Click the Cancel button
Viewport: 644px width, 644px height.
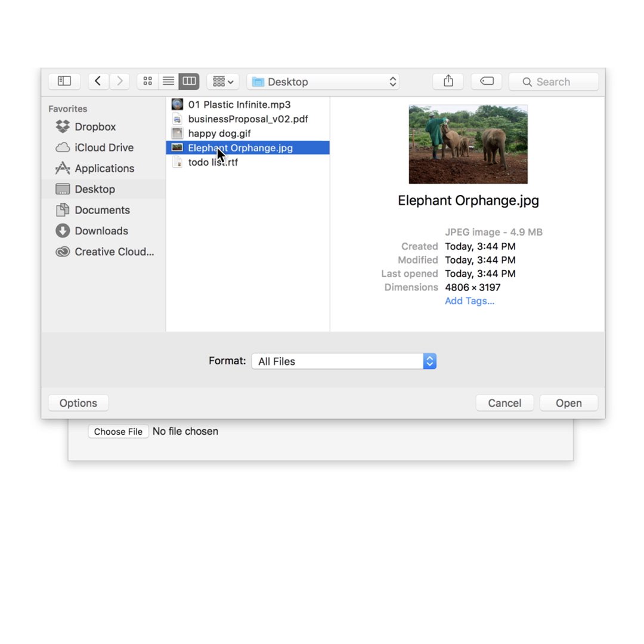coord(505,403)
